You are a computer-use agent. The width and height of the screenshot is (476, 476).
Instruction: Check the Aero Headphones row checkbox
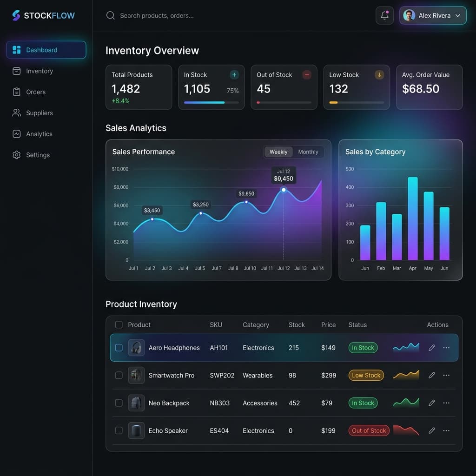coord(119,348)
